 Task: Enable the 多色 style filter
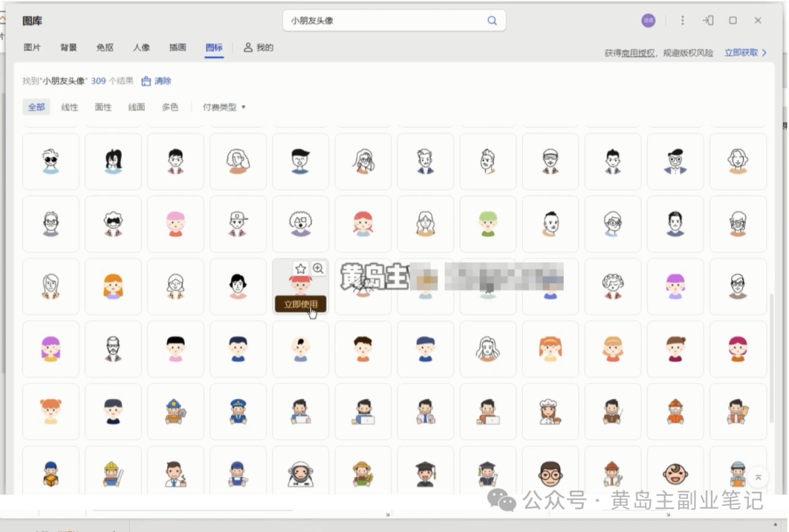point(170,107)
